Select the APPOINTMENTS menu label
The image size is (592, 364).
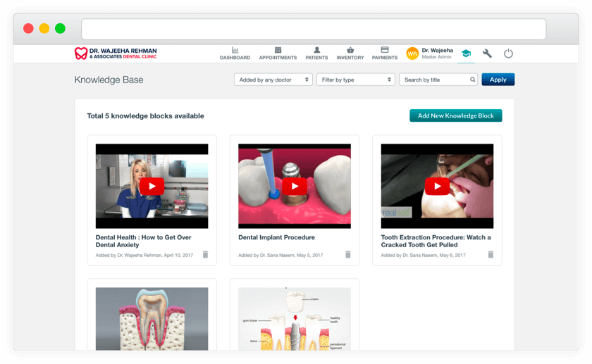click(x=278, y=58)
